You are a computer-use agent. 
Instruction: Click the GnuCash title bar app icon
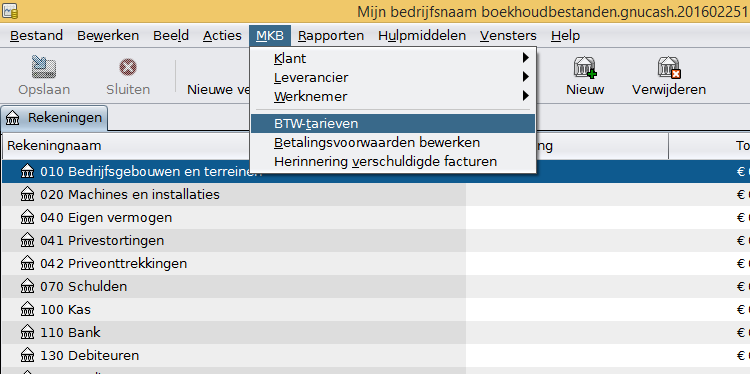coord(10,11)
